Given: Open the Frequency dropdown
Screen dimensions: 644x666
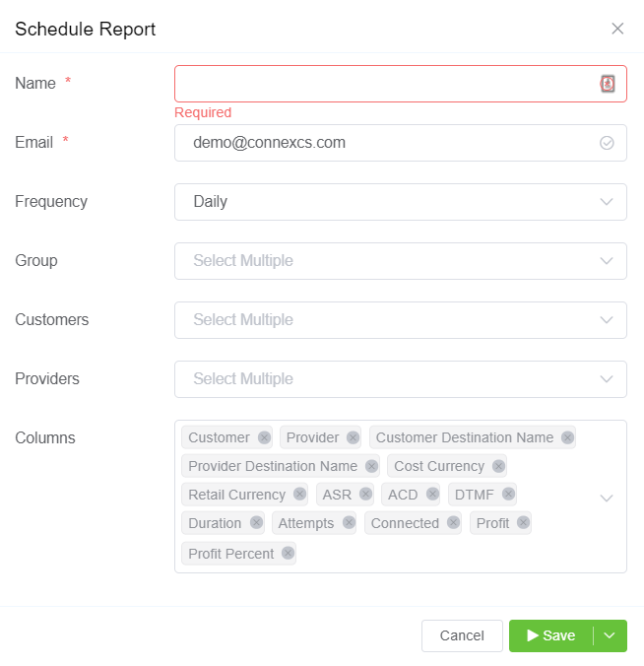Looking at the screenshot, I should coord(400,202).
